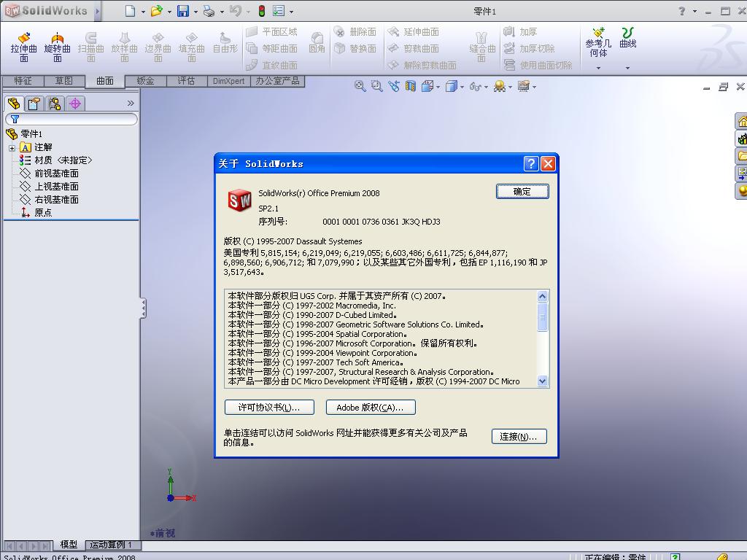Select the 拉伸曲面 extrude surface tool
747x560 pixels.
[24, 47]
